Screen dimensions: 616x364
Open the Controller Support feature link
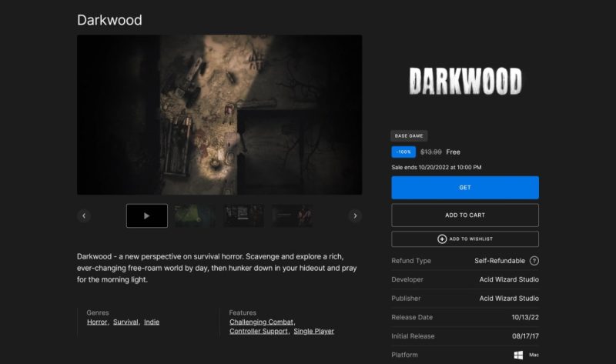[259, 331]
